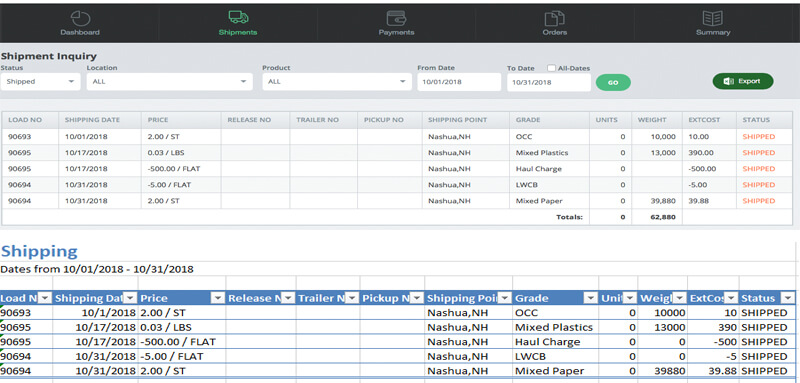Switch to the Orders tab label
This screenshot has height=383, width=800.
tap(555, 32)
